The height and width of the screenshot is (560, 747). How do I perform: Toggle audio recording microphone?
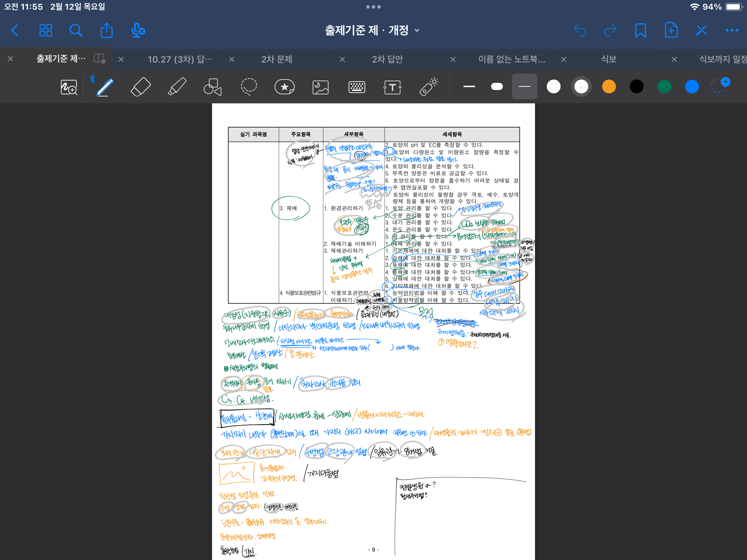(138, 30)
